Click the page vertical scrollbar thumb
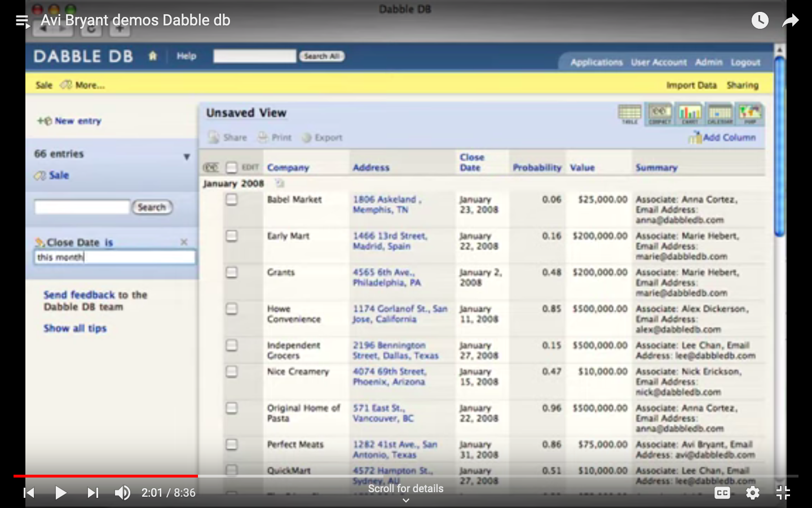 [x=780, y=147]
